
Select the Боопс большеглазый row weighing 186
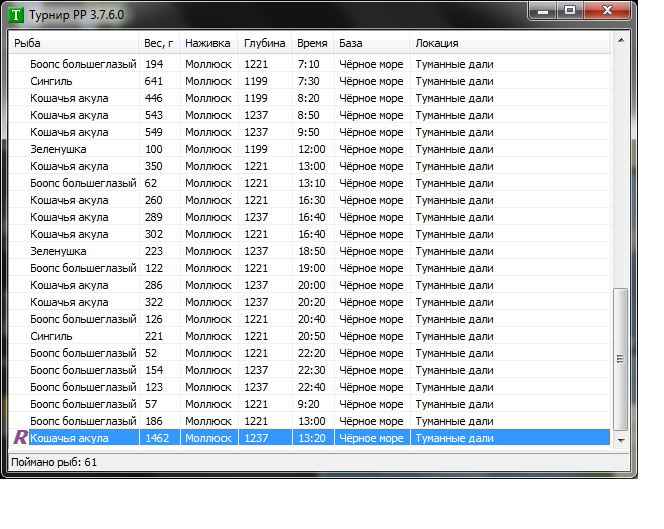pyautogui.click(x=310, y=421)
